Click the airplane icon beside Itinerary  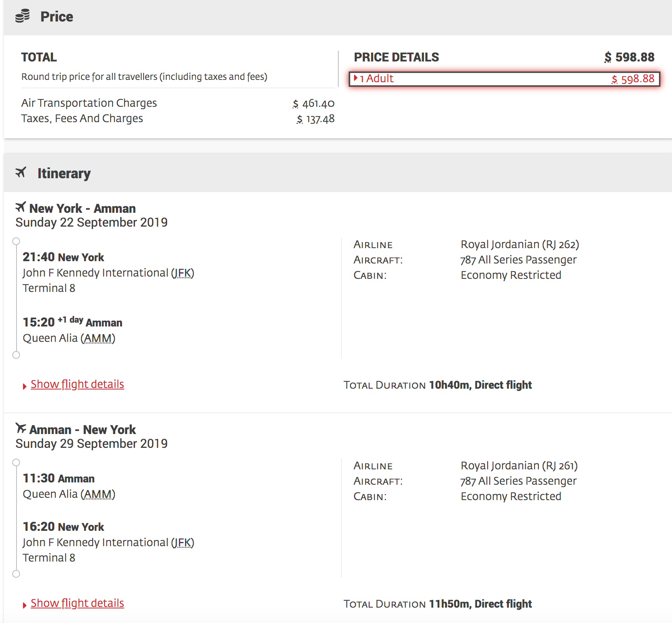point(21,172)
